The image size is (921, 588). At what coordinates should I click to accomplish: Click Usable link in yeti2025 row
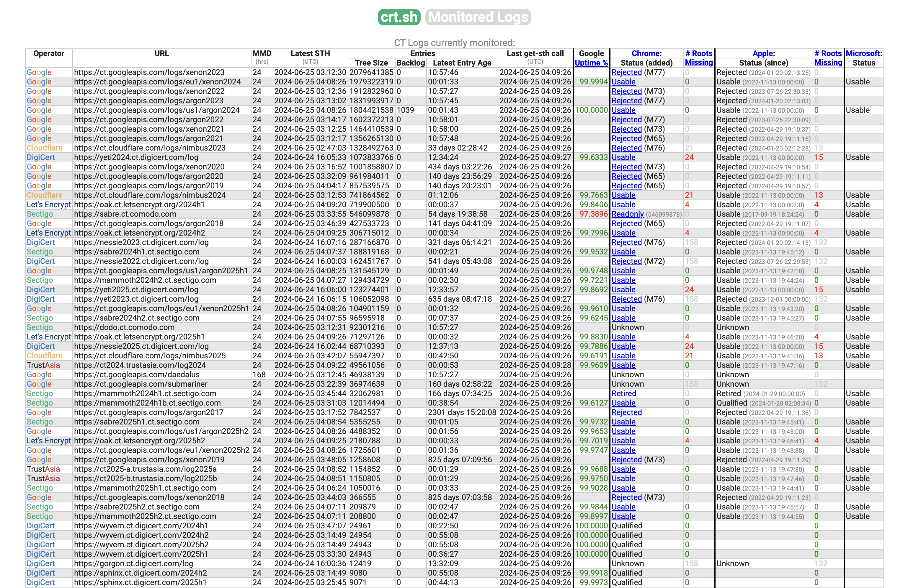(623, 290)
